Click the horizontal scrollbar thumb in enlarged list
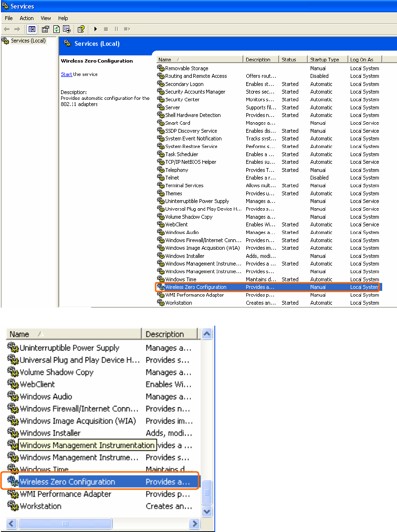The height and width of the screenshot is (532, 397). (x=65, y=523)
